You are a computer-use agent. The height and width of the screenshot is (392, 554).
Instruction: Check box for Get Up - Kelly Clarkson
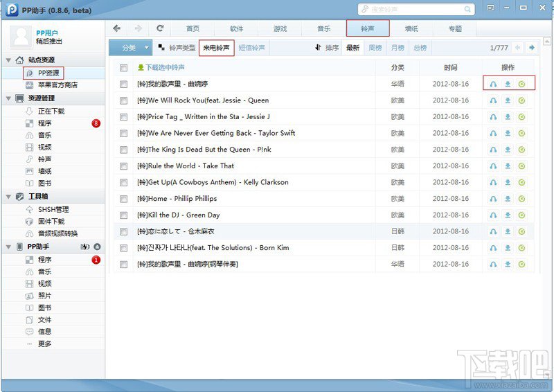point(124,182)
